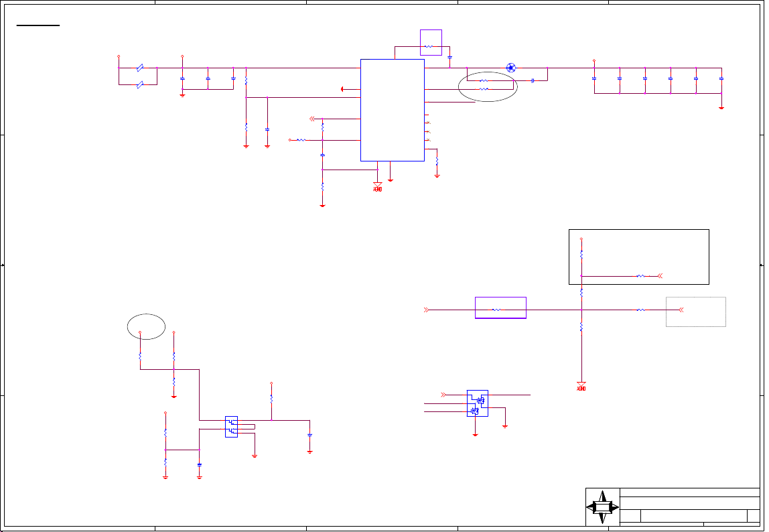Click the port symbol inside the gray dotted box
The image size is (769, 532).
click(681, 310)
